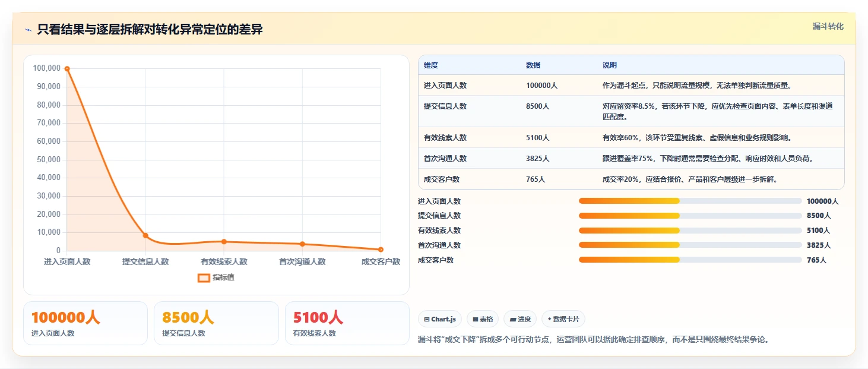Click the 100000人 data card
The image size is (868, 369).
click(x=85, y=323)
